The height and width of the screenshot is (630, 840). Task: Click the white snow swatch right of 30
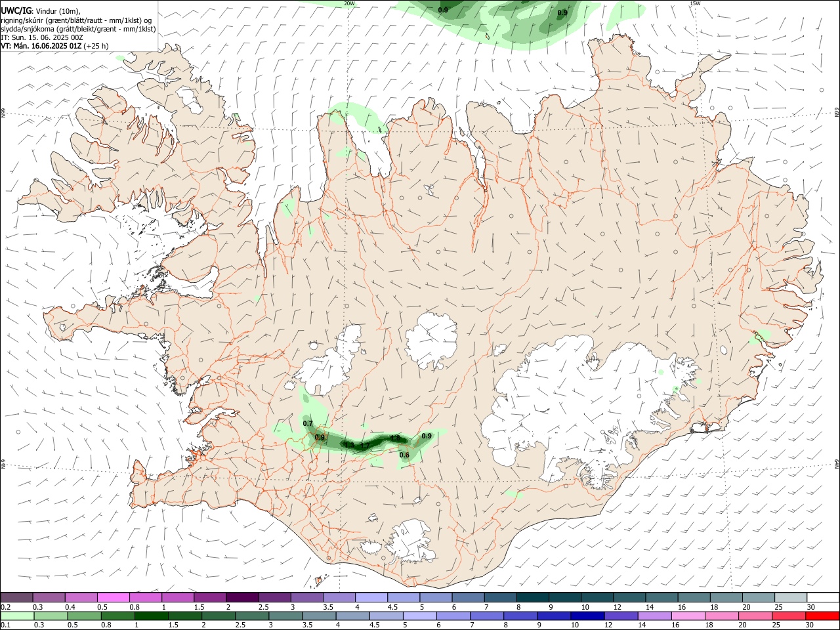click(x=822, y=598)
